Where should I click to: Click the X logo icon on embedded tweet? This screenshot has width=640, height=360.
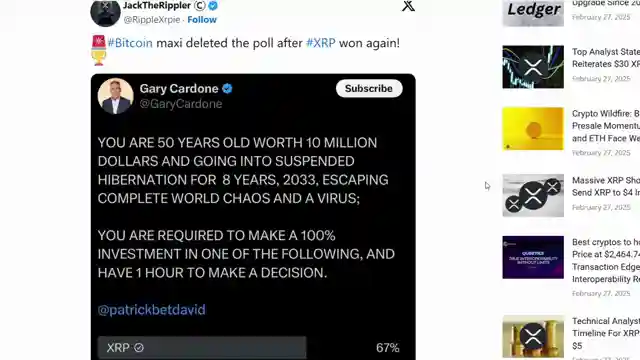(408, 6)
